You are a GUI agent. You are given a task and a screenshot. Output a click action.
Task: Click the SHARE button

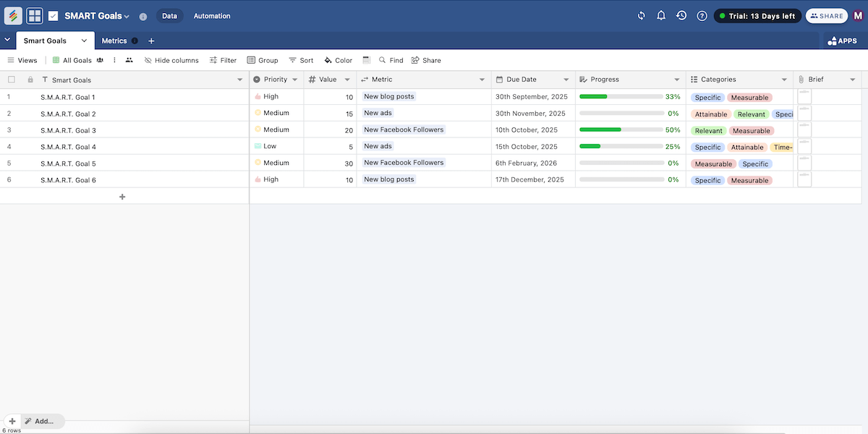tap(826, 15)
